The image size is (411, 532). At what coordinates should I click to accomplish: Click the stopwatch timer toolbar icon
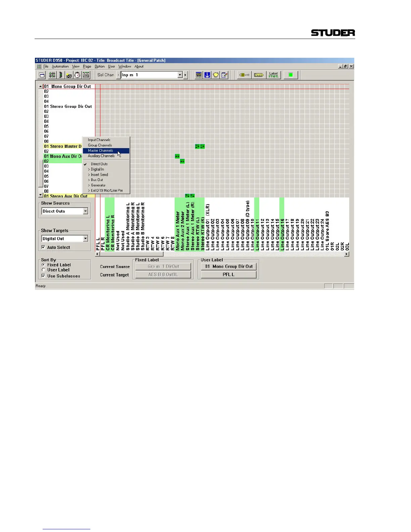77,75
